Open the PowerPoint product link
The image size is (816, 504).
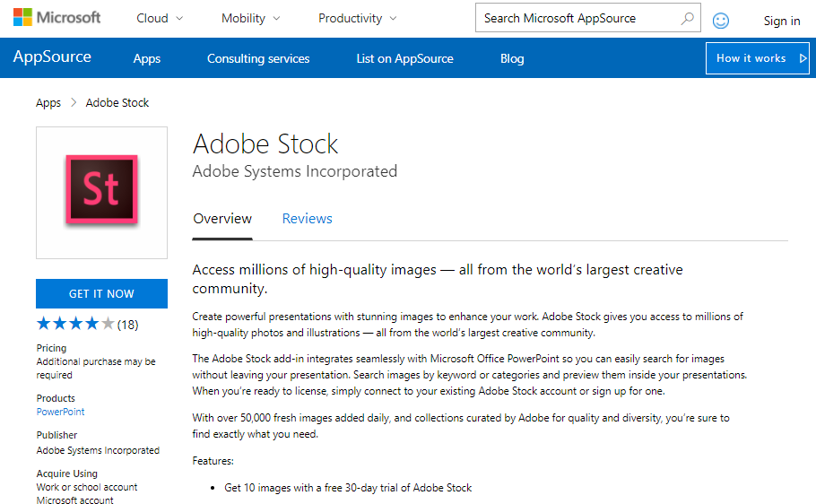tap(61, 412)
